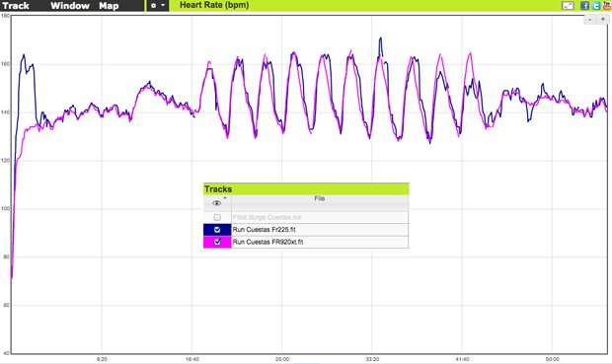This screenshot has width=612, height=364.
Task: Click the 8:20 time axis label
Action: [x=102, y=359]
